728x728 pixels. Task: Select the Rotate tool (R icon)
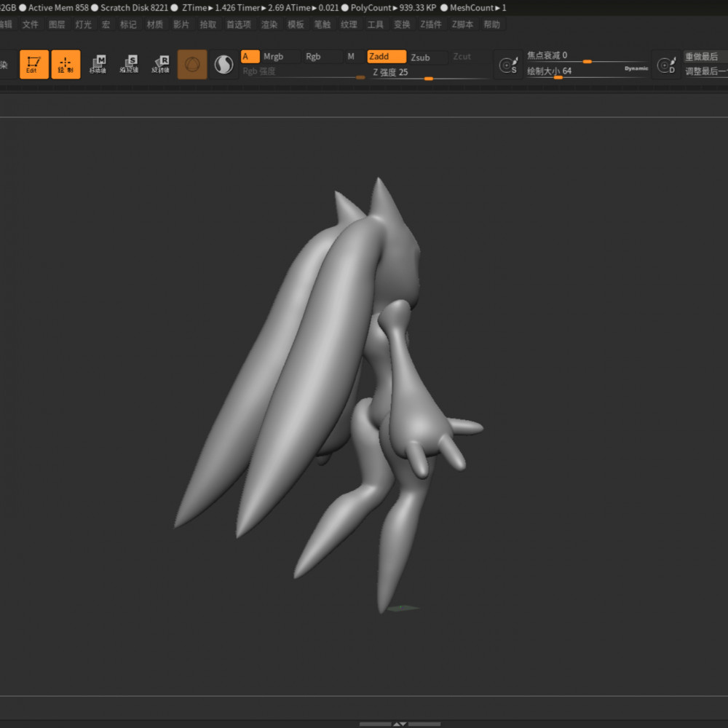[161, 64]
